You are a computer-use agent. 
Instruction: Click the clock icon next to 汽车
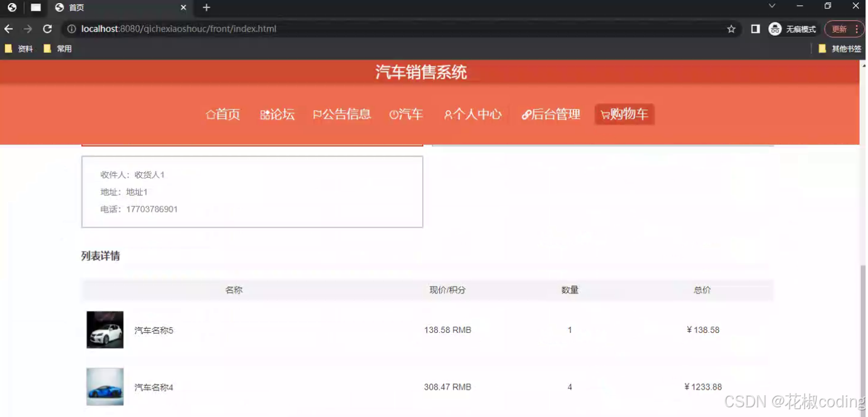click(x=394, y=114)
